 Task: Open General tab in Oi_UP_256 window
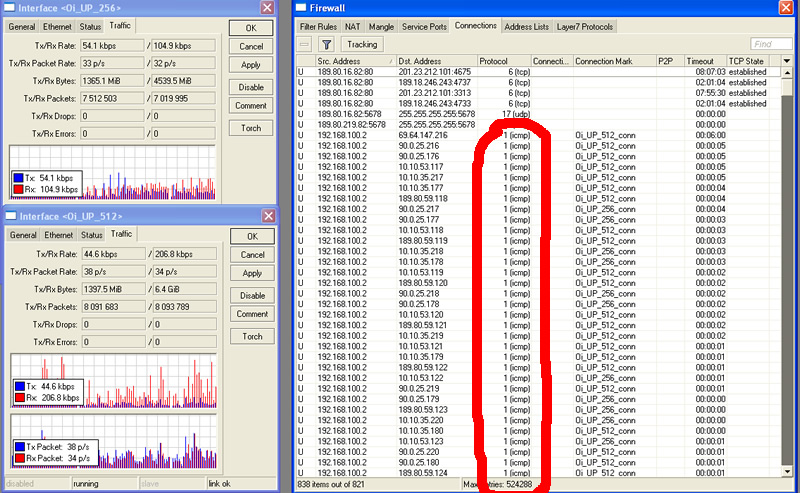click(22, 27)
